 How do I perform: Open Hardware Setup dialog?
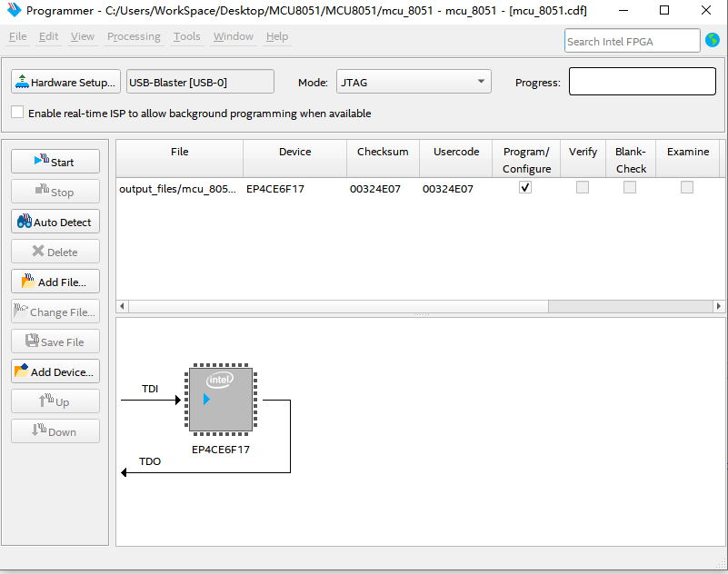65,82
